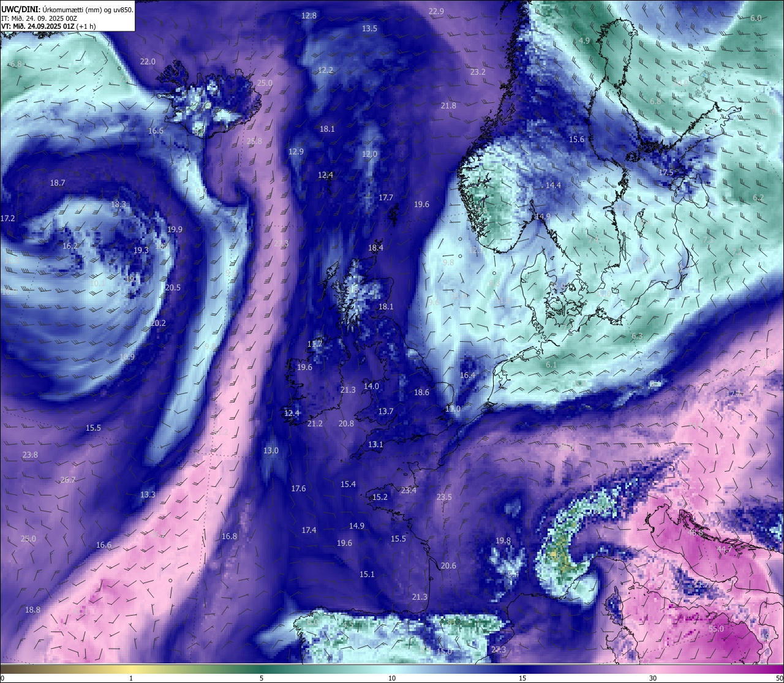This screenshot has height=683, width=784.
Task: Click the value 13.5 on the map
Action: tap(369, 28)
